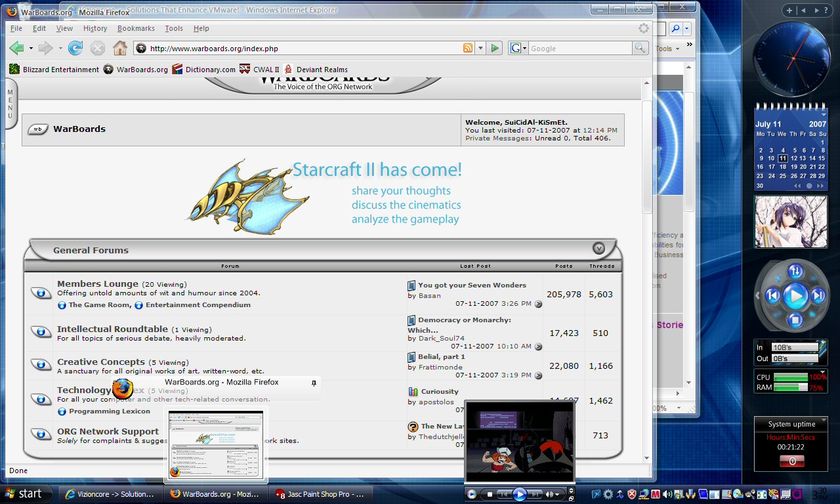Open the address bar history dropdown arrow

pyautogui.click(x=480, y=48)
